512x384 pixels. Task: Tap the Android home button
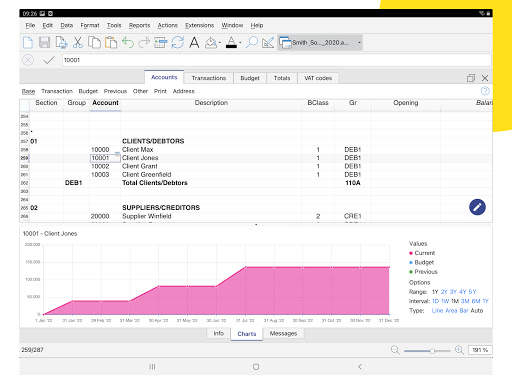click(x=256, y=367)
